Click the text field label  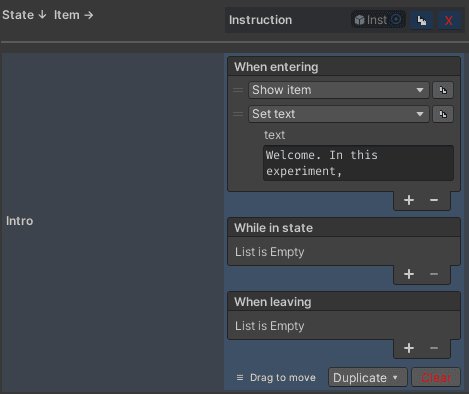[275, 135]
